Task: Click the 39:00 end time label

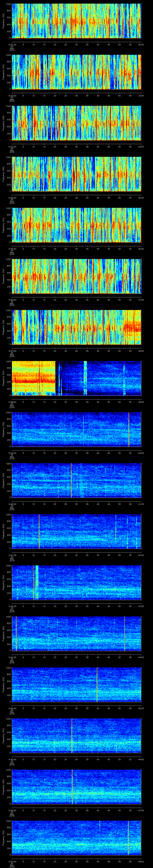Action: (x=141, y=402)
